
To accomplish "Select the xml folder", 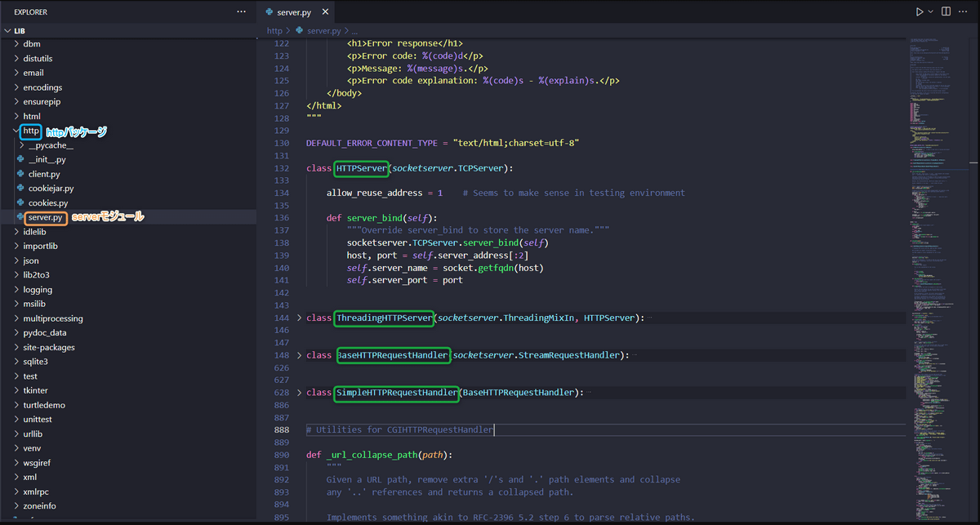I will 30,477.
